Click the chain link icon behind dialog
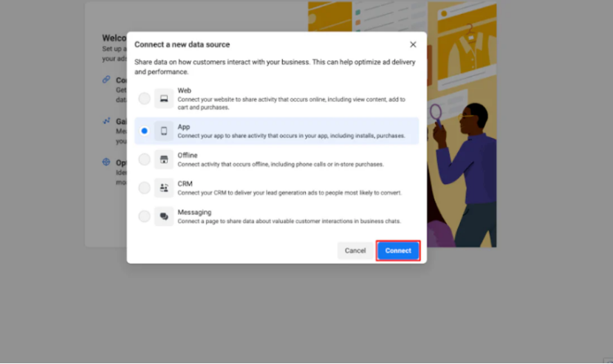Viewport: 613px width, 364px height. (107, 80)
